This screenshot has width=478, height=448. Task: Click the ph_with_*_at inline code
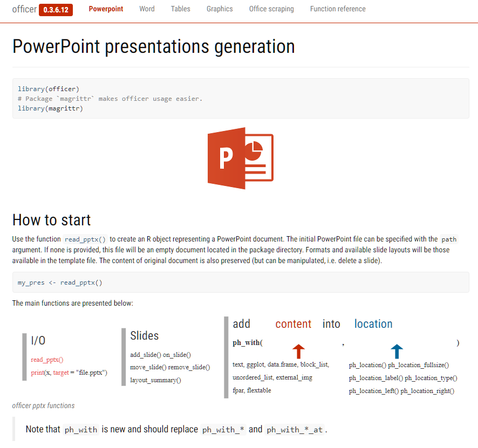pyautogui.click(x=295, y=430)
